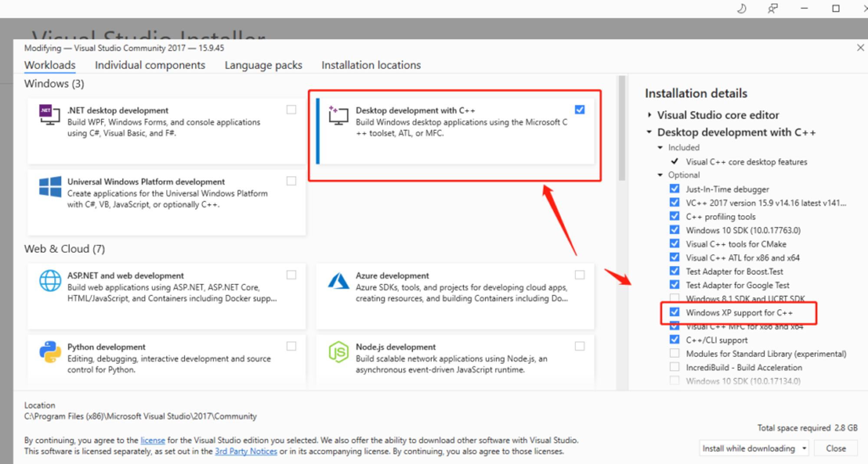
Task: Check the .NET desktop development workload
Action: [x=291, y=110]
